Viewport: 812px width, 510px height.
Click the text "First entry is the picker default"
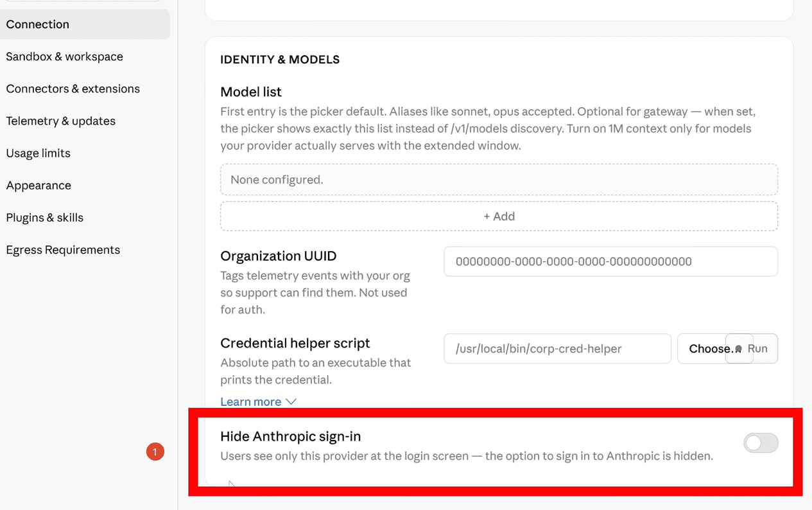click(x=301, y=112)
